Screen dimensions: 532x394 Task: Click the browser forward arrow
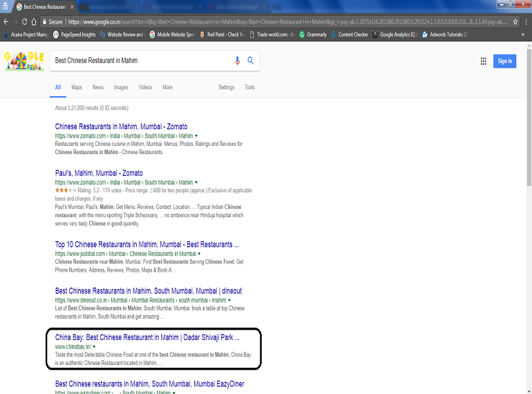pos(15,22)
